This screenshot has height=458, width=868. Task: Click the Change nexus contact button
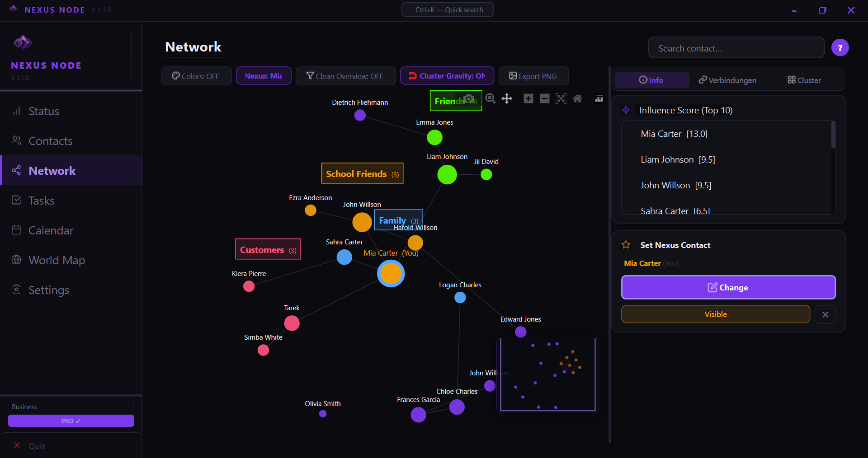[728, 287]
